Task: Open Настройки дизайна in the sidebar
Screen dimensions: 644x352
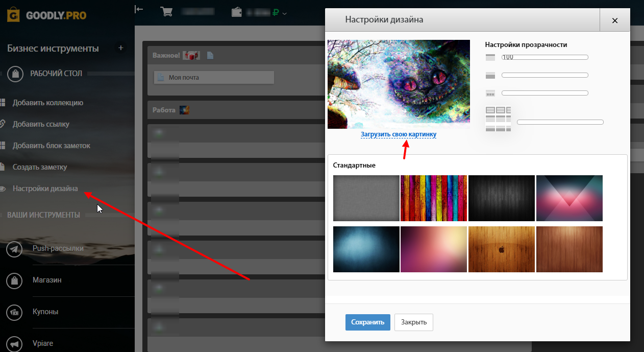Action: (45, 189)
